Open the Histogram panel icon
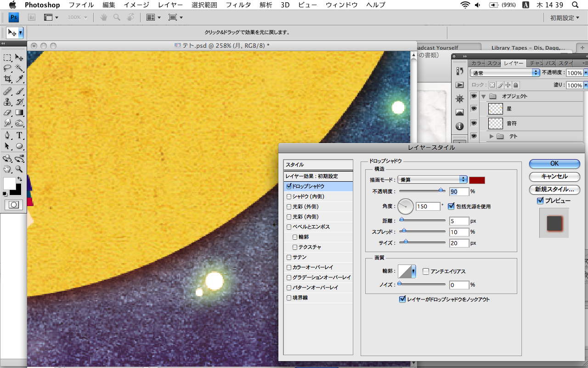This screenshot has width=588, height=368. click(x=459, y=112)
